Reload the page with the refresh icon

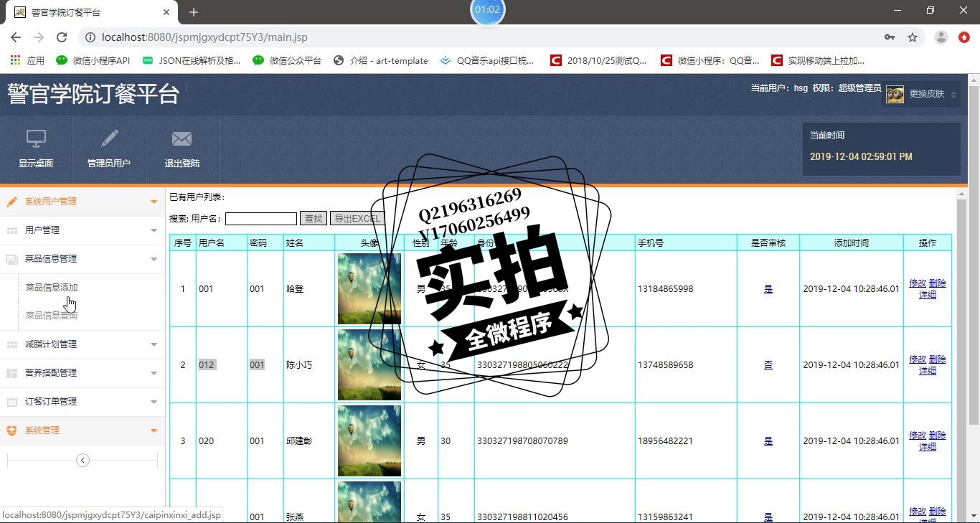[x=62, y=37]
